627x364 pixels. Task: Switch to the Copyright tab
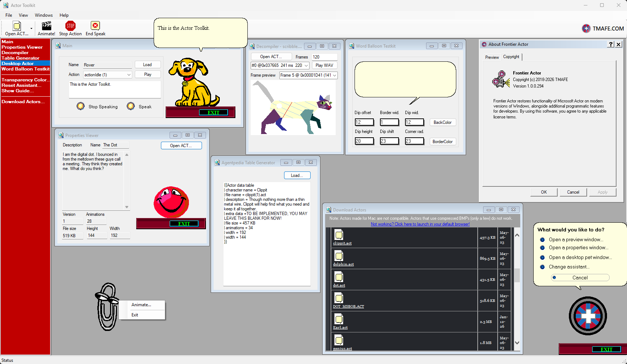point(511,57)
